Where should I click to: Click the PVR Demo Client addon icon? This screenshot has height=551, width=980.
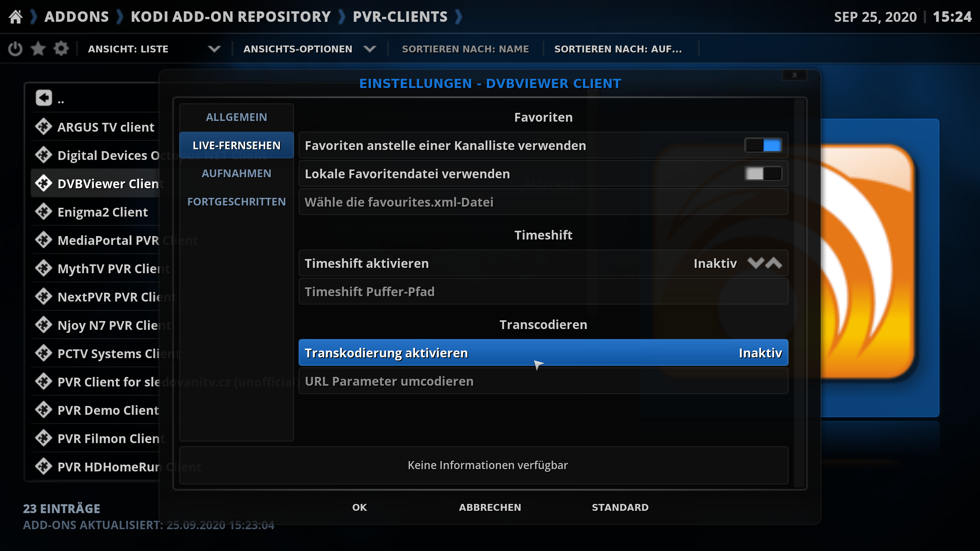(44, 410)
